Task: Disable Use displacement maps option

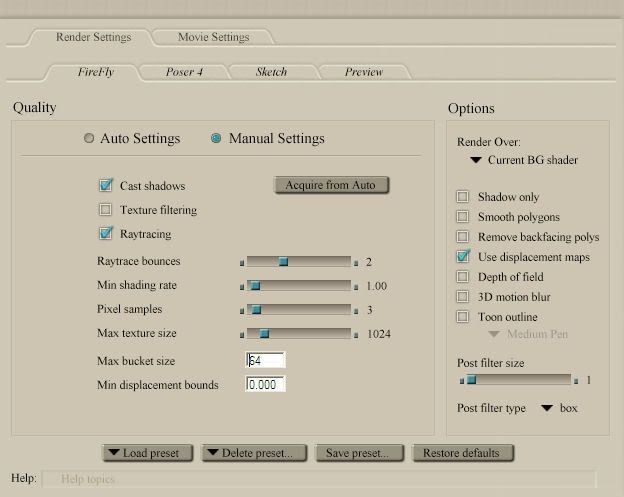Action: coord(462,257)
